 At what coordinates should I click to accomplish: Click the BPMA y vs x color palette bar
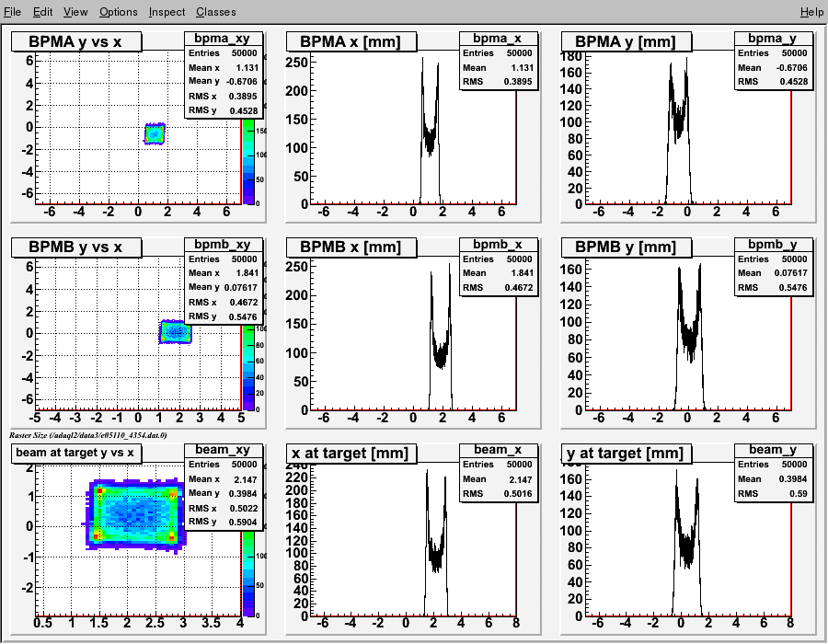click(248, 161)
